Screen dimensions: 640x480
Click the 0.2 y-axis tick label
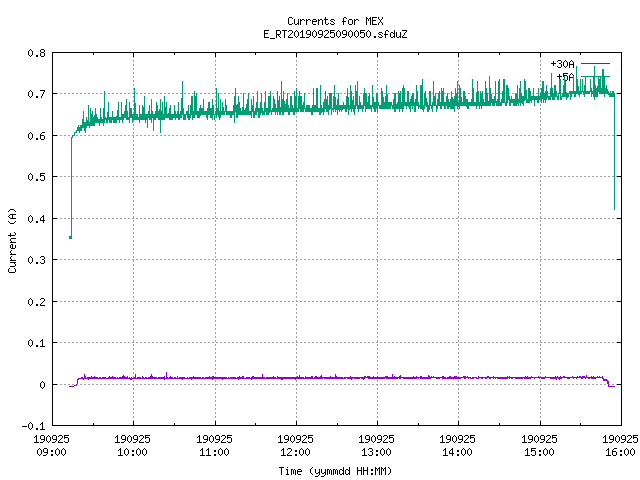point(36,302)
